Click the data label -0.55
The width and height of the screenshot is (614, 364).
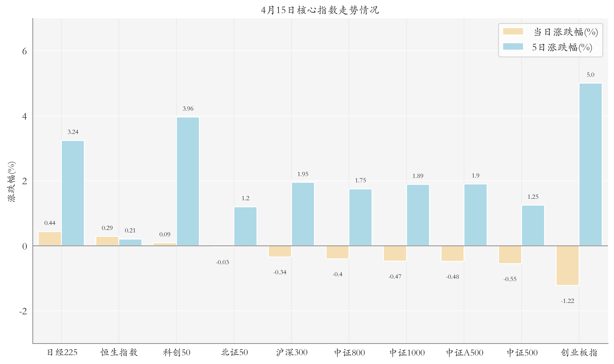(510, 279)
